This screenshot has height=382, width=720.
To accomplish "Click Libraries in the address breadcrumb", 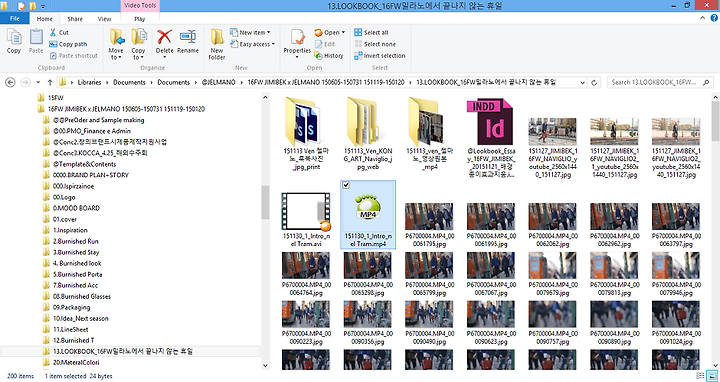I will point(89,82).
